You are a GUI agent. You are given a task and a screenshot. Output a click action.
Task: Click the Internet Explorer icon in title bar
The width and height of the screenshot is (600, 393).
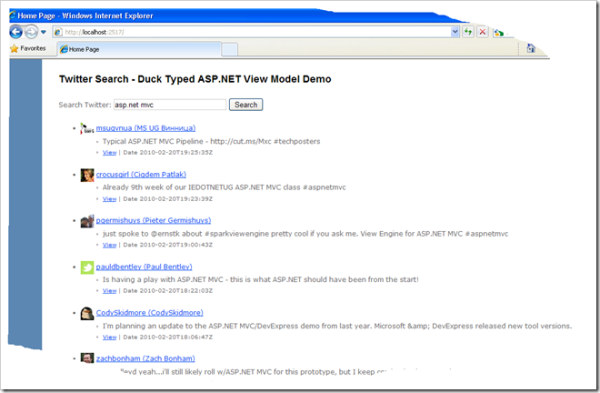[13, 15]
